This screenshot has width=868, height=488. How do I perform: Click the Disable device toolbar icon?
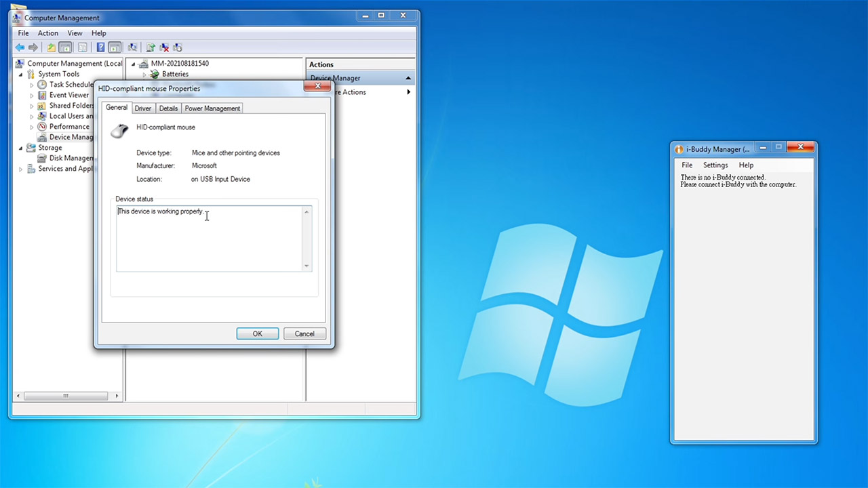coord(178,47)
